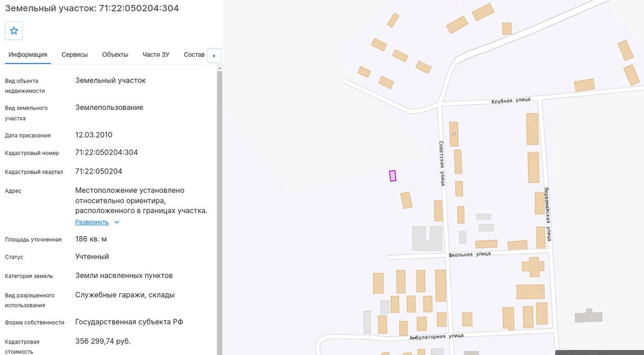
Task: Select the Объекты tab
Action: (x=115, y=55)
